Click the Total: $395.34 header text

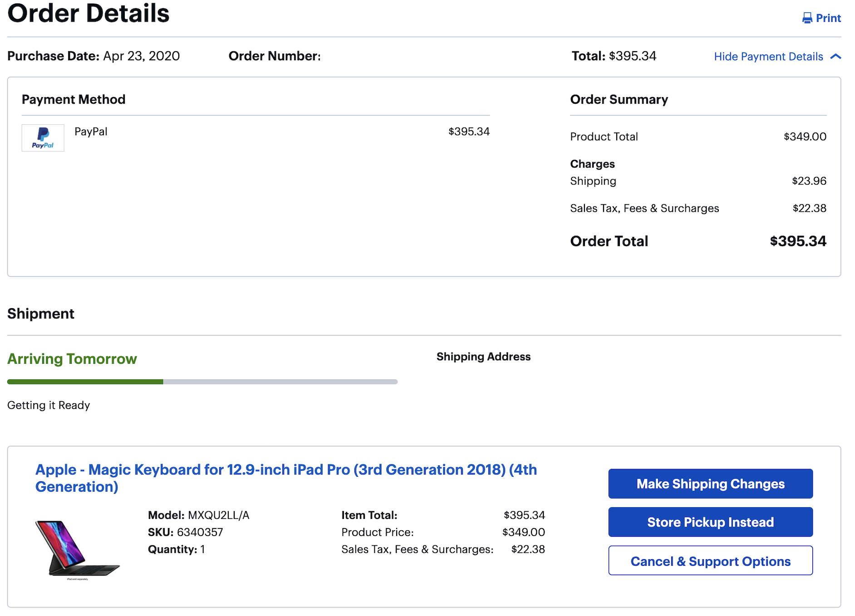click(x=614, y=56)
